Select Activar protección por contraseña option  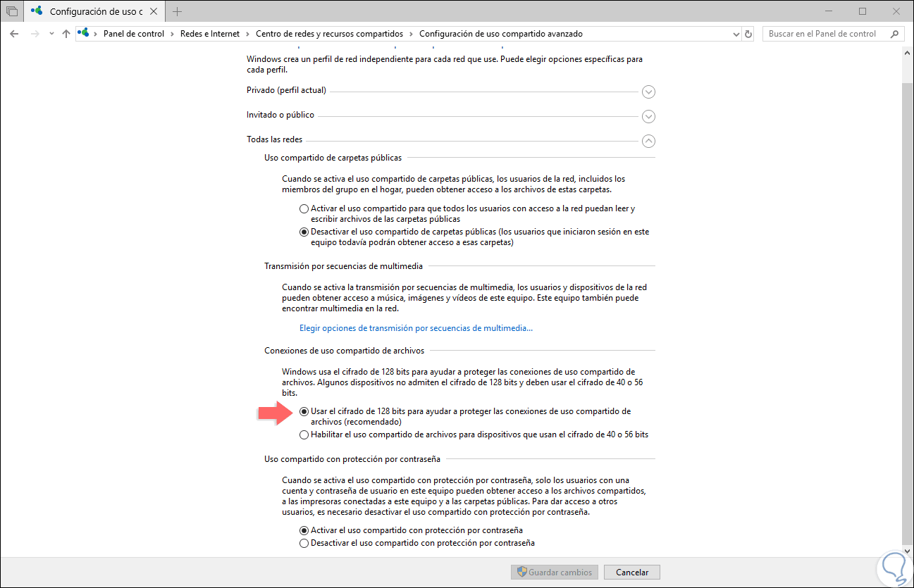click(304, 530)
